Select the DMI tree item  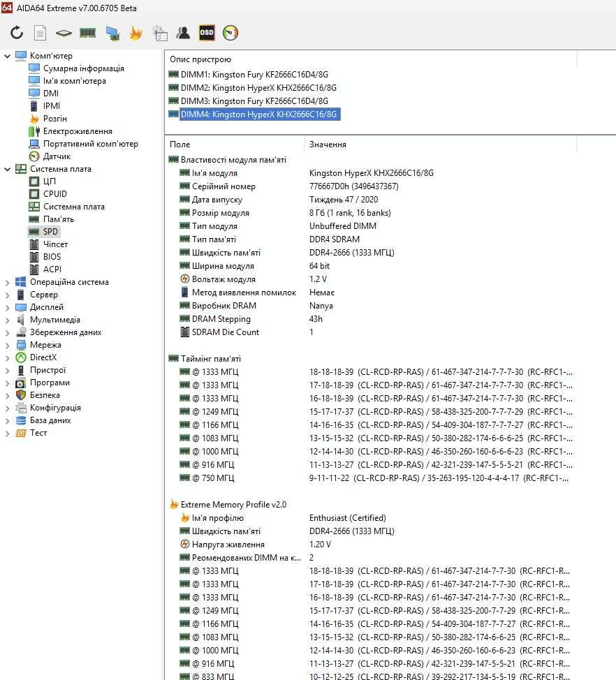click(x=51, y=94)
